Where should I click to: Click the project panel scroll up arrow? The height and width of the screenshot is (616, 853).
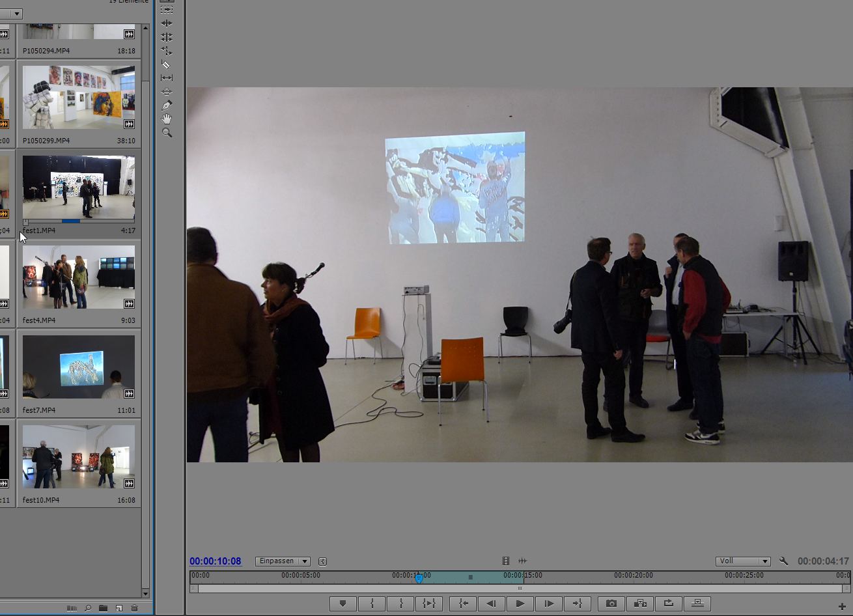[x=145, y=29]
